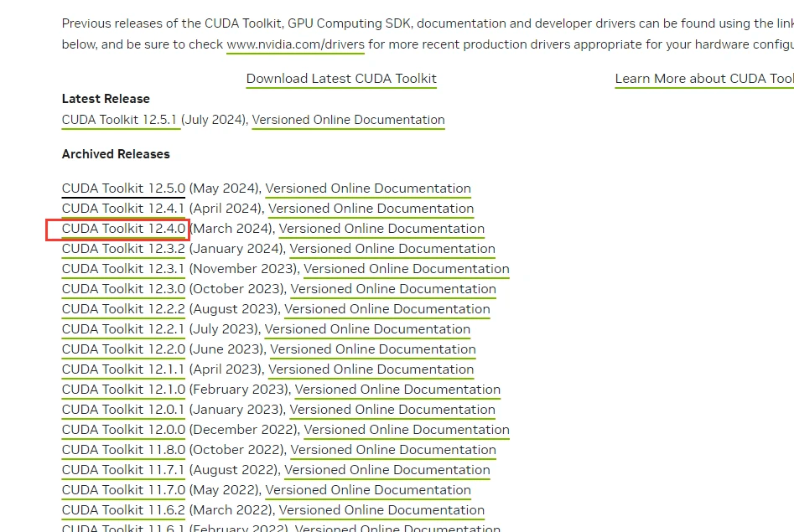Screen dimensions: 794x532
Task: Open documentation for the December 2022 release
Action: pos(407,430)
